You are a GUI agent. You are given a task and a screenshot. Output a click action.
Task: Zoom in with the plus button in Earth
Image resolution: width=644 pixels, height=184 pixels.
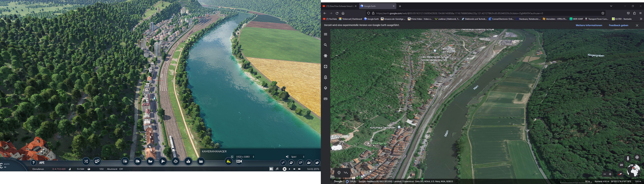click(x=610, y=174)
